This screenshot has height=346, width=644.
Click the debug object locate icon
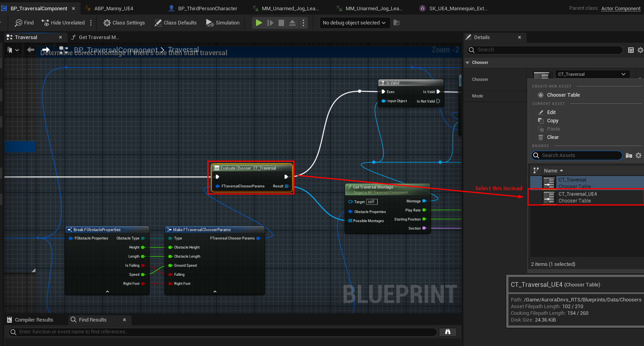pyautogui.click(x=397, y=23)
